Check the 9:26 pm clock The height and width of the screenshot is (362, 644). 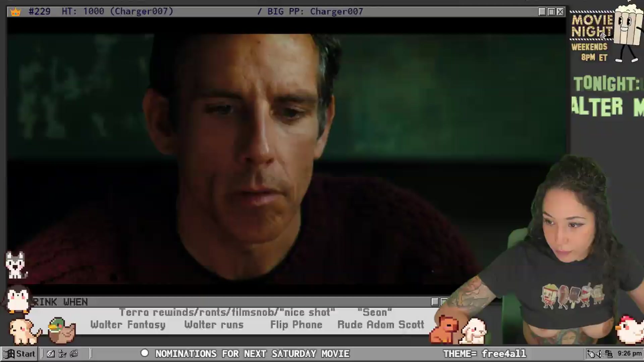[630, 353]
